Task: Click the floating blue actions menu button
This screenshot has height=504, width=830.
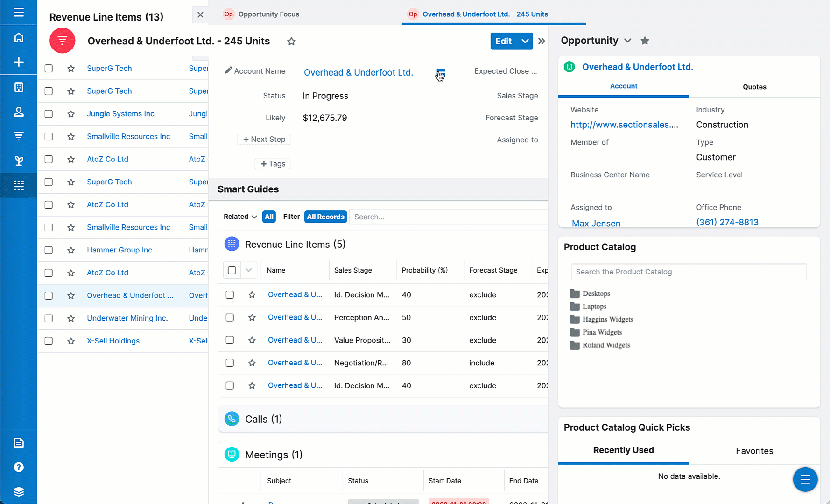Action: [805, 479]
